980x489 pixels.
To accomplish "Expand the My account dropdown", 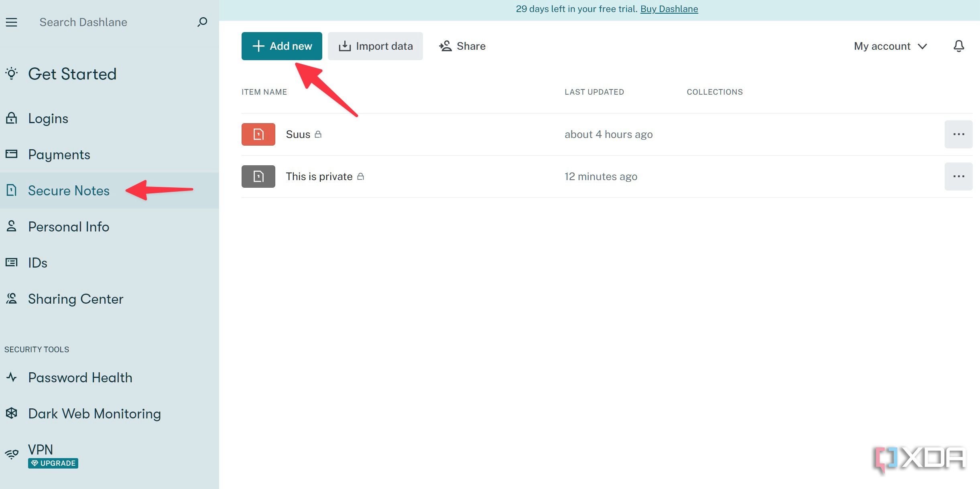I will coord(890,46).
